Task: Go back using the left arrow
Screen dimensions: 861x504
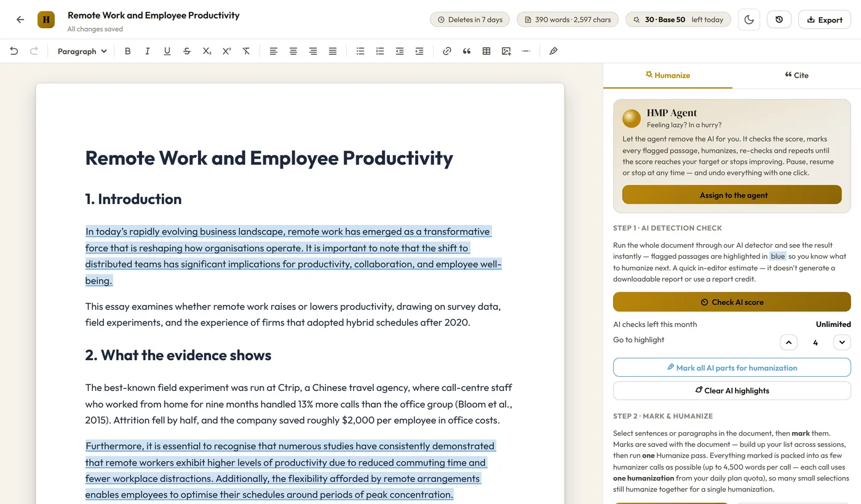Action: click(x=20, y=20)
